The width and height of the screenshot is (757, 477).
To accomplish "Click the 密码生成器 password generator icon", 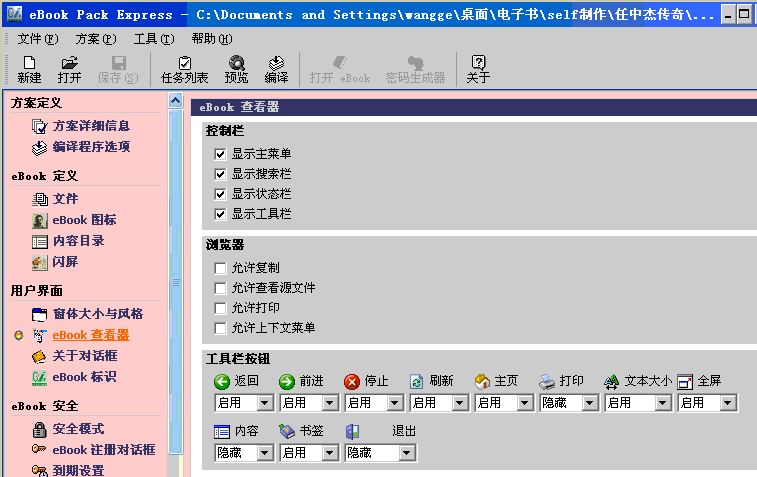I will (415, 63).
